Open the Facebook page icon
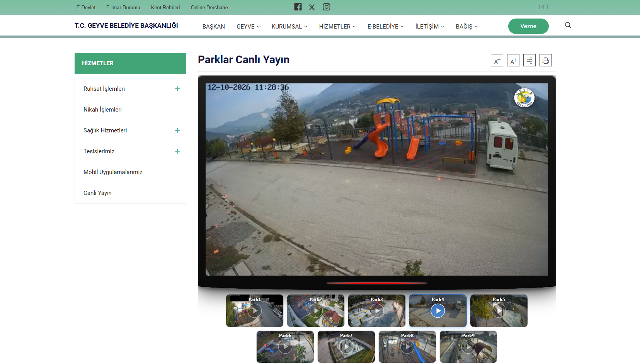 coord(298,7)
